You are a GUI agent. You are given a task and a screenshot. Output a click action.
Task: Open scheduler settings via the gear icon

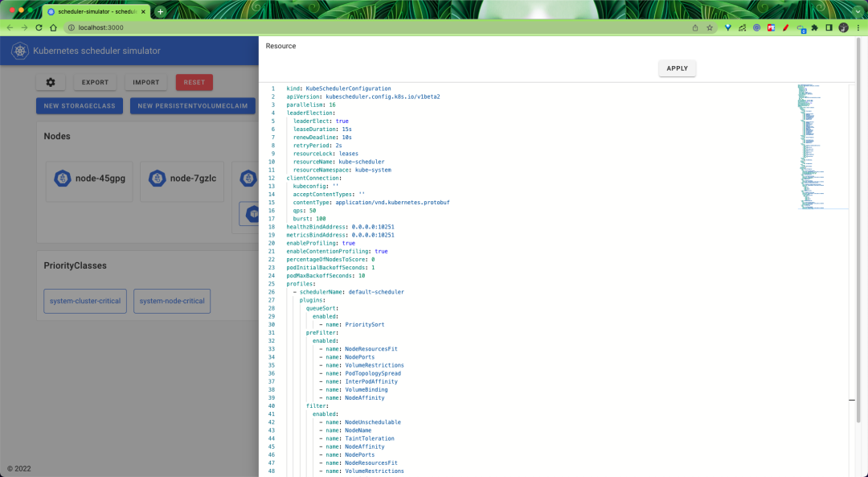pyautogui.click(x=50, y=82)
